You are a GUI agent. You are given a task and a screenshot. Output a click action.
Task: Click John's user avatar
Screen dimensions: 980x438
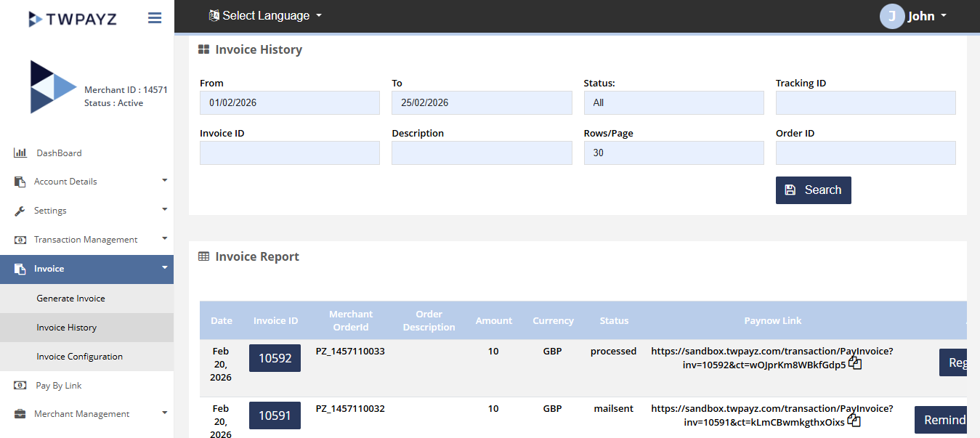tap(891, 16)
